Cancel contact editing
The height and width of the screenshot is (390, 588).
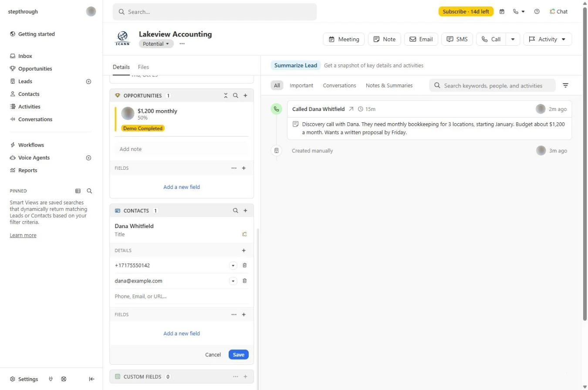coord(213,354)
